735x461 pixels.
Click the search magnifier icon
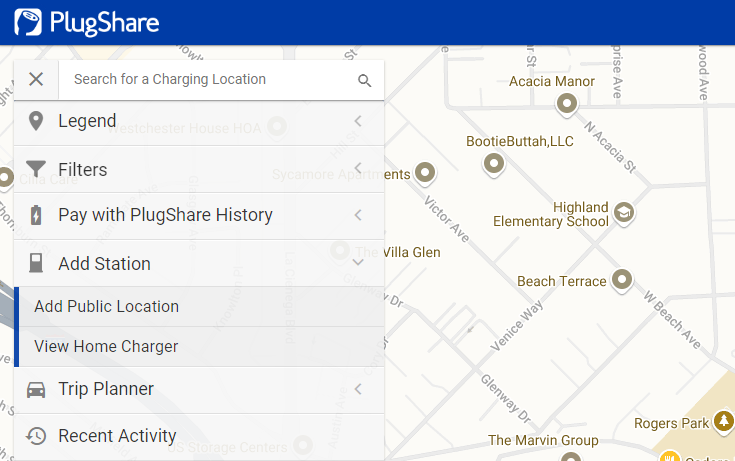[364, 81]
